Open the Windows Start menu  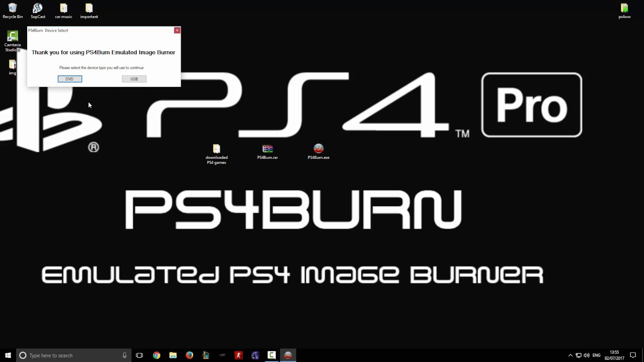pos(8,355)
